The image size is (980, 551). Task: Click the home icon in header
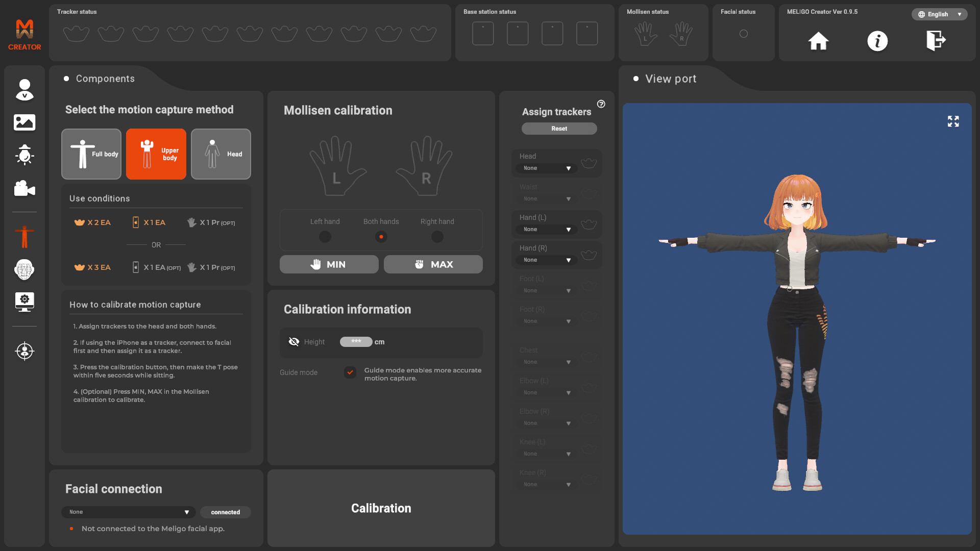pyautogui.click(x=818, y=41)
